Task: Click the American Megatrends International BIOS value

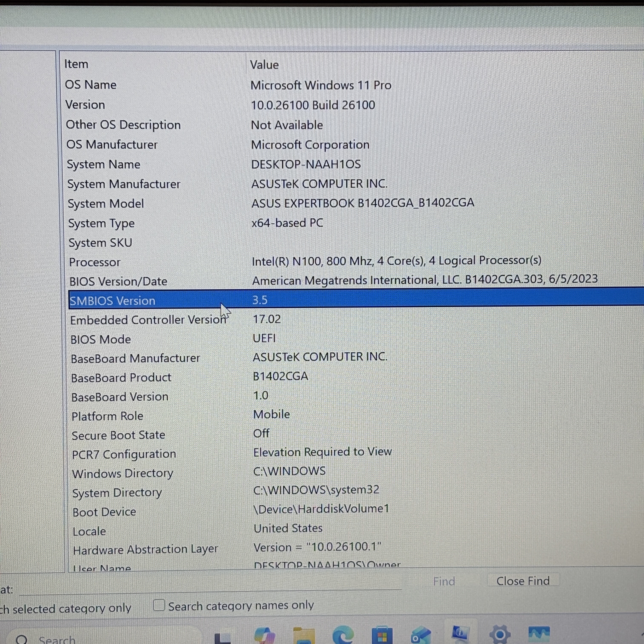Action: [x=425, y=280]
